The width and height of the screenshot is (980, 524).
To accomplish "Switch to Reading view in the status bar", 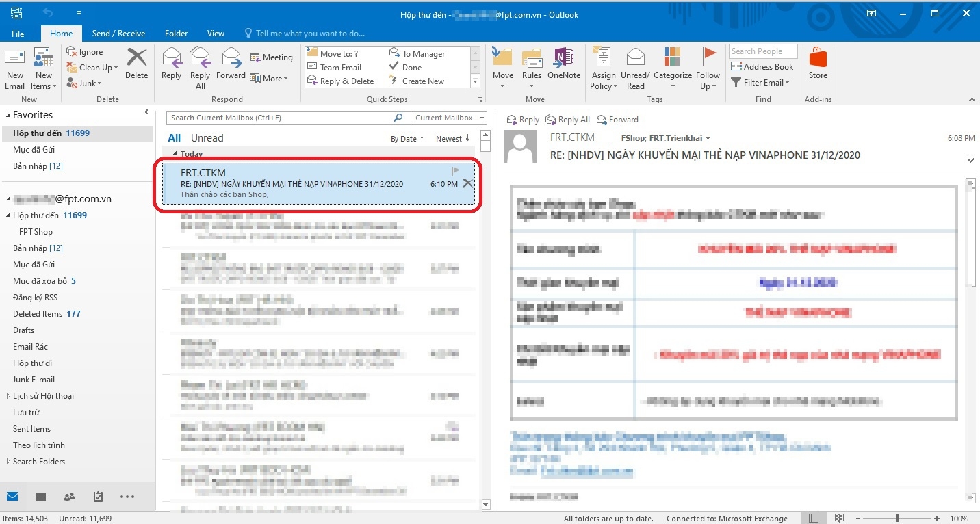I will [840, 518].
